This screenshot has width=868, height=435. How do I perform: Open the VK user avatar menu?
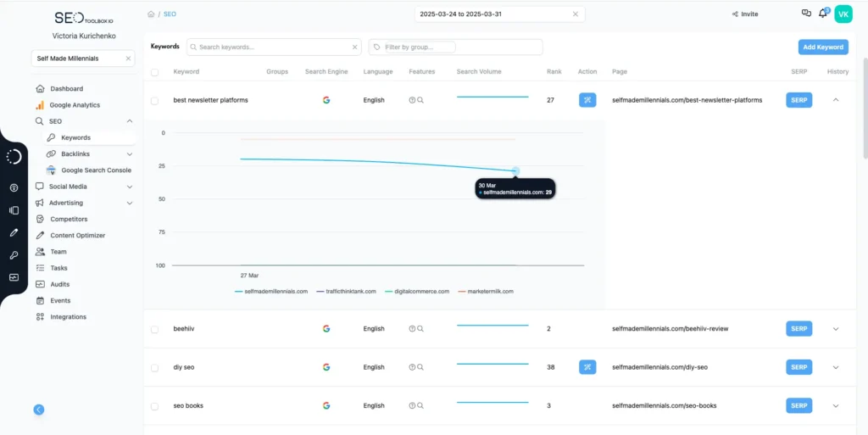tap(843, 14)
